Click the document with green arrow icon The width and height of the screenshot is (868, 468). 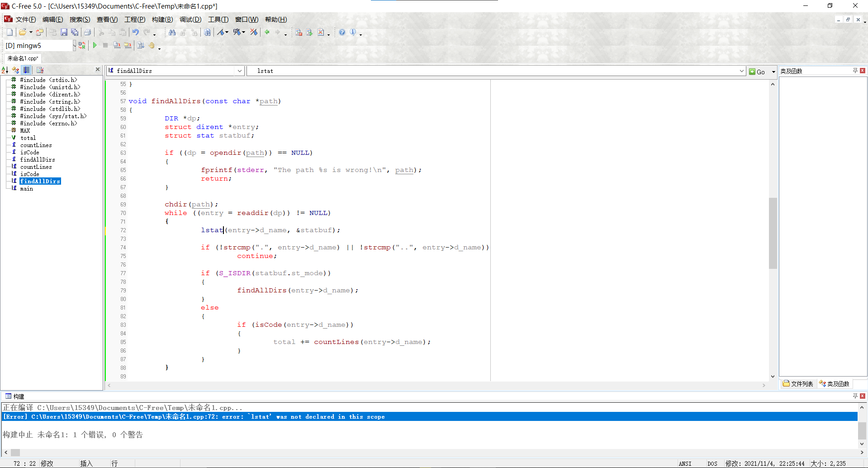(309, 32)
